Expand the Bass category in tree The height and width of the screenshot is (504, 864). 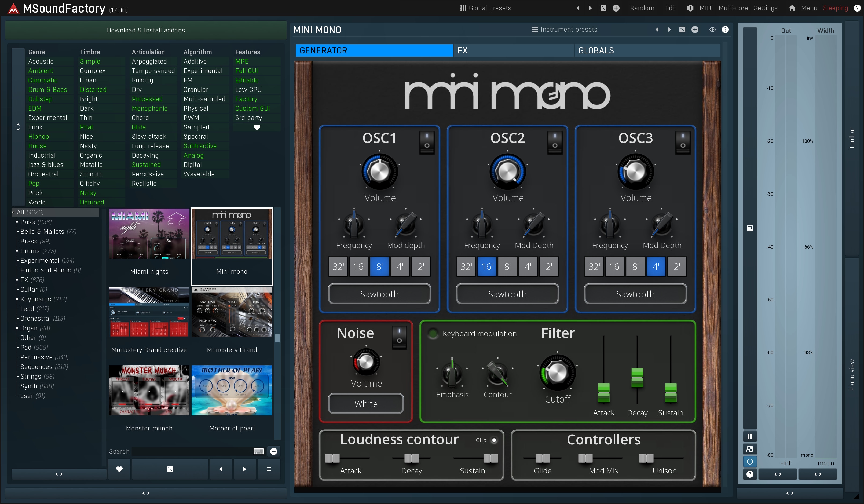pos(17,222)
